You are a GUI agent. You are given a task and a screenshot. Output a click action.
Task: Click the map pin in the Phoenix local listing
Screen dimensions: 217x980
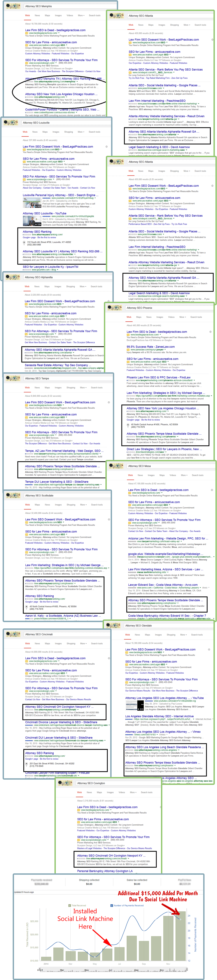(x=128, y=425)
